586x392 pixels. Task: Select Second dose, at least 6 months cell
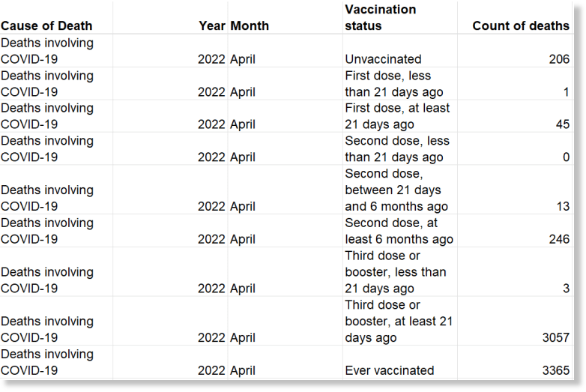click(400, 231)
